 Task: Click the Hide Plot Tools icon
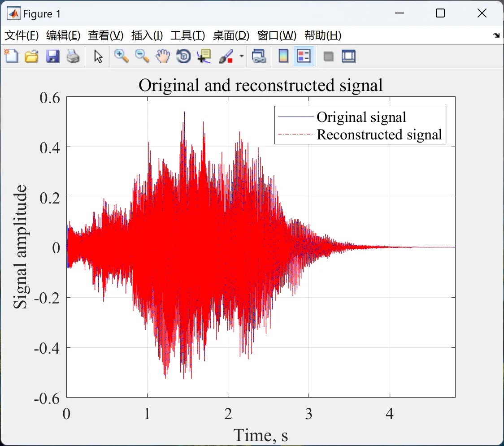pos(328,56)
